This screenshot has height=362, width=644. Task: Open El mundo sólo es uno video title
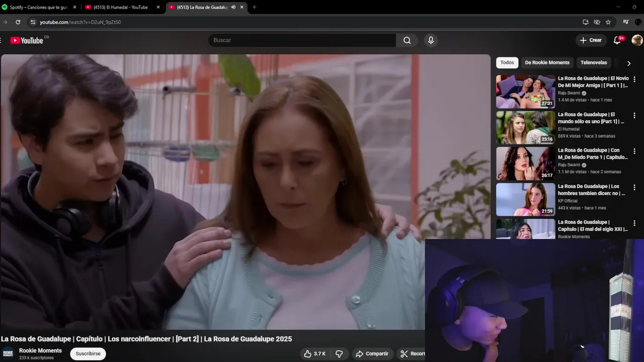[591, 118]
